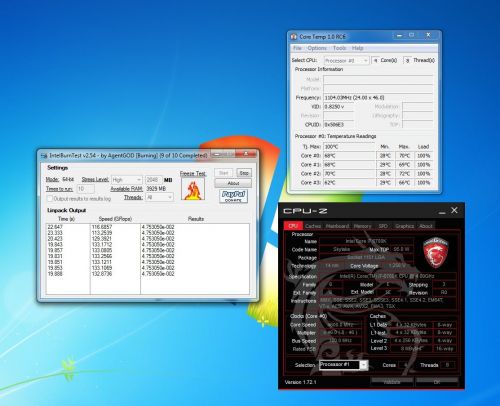Switch to the SPD tab in CPU-Z
Image resolution: width=500 pixels, height=406 pixels.
tap(383, 226)
